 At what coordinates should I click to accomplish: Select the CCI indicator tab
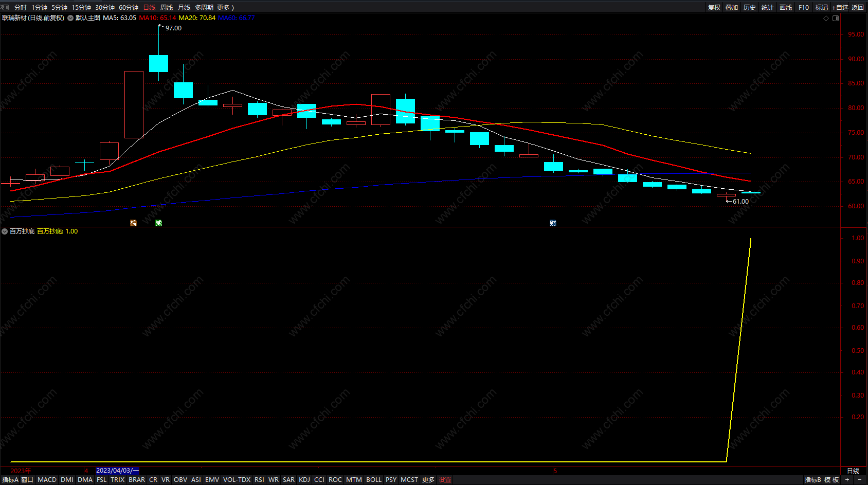coord(319,480)
